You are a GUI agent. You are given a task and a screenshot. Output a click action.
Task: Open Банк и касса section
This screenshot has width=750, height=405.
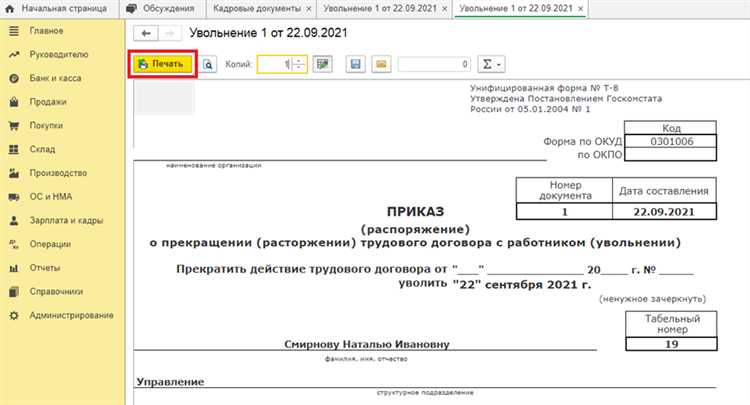55,78
